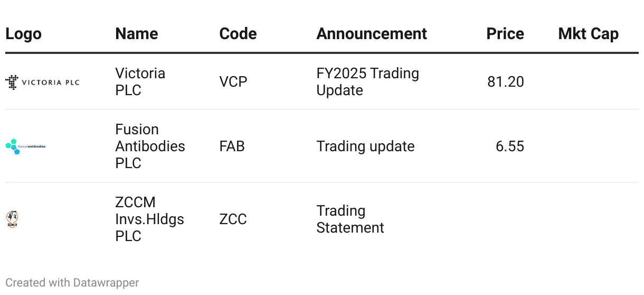
Task: Click the VCP ticker code
Action: click(233, 81)
